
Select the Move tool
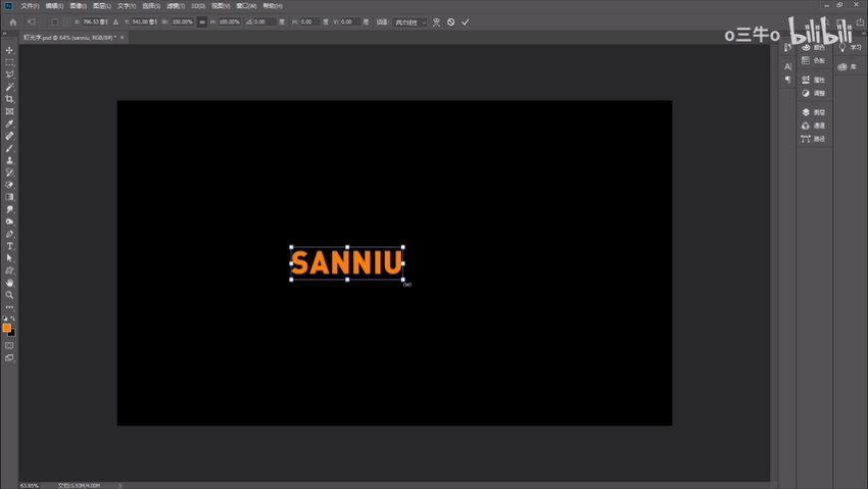[x=10, y=50]
